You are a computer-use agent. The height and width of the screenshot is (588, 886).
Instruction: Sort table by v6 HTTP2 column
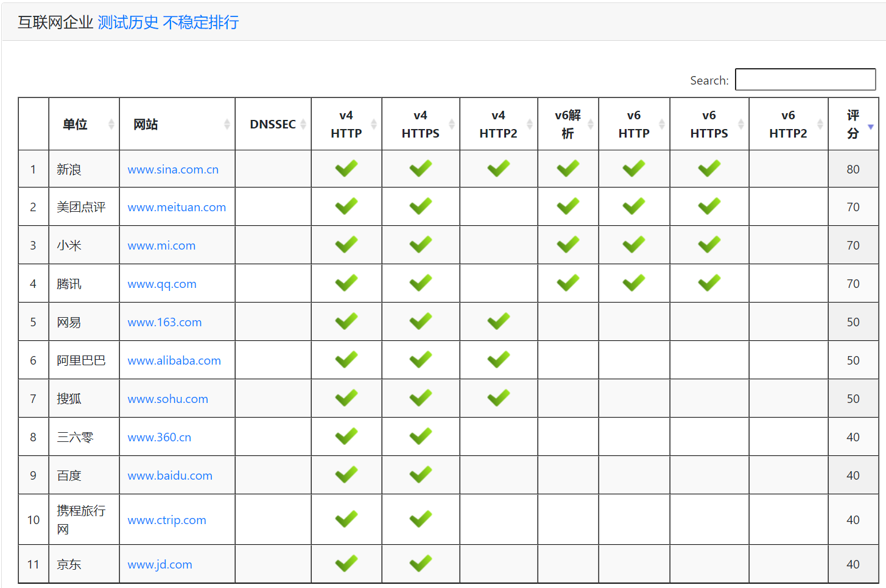click(x=789, y=124)
